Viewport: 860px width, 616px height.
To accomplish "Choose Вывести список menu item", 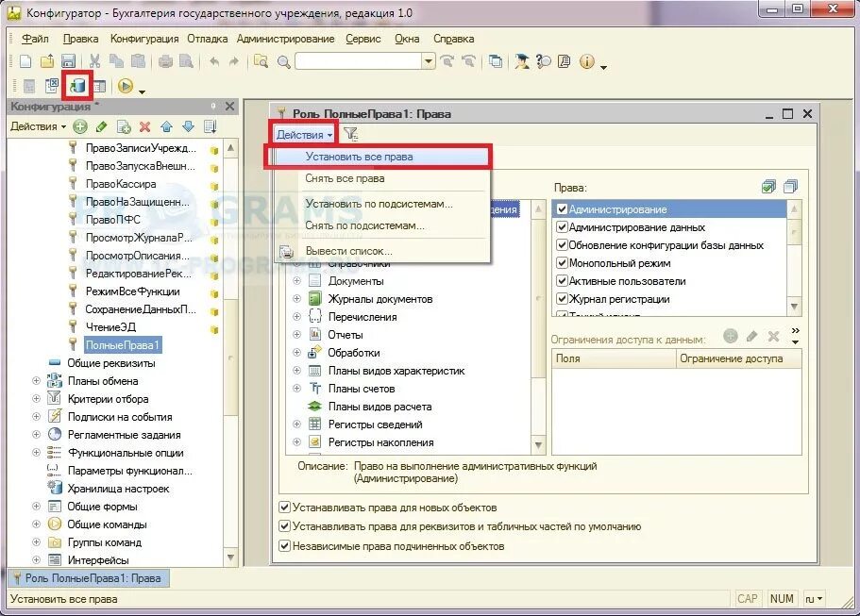I will click(x=382, y=251).
